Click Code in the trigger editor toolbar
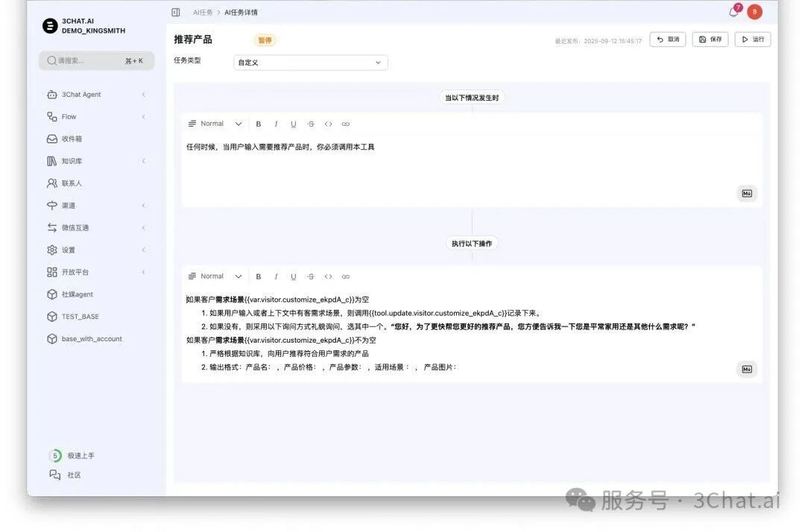The width and height of the screenshot is (805, 532). click(329, 124)
